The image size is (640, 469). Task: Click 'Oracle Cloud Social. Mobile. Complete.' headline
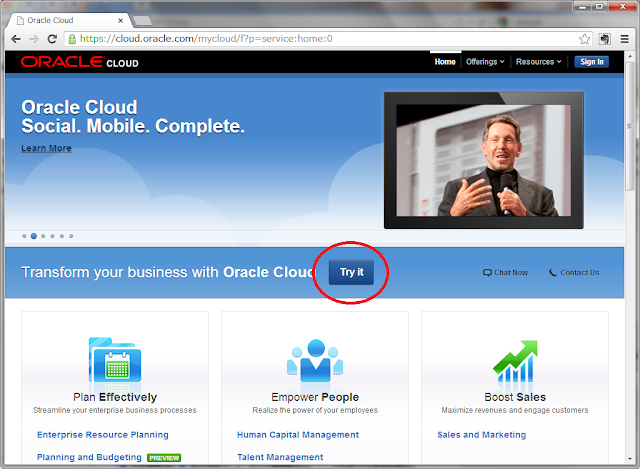pos(133,117)
